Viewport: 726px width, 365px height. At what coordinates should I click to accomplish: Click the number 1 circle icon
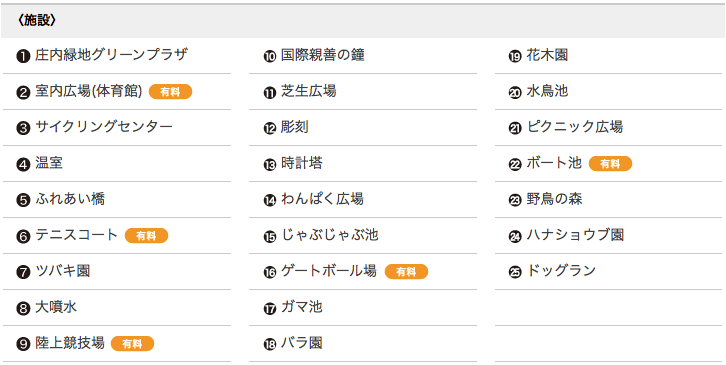click(23, 56)
